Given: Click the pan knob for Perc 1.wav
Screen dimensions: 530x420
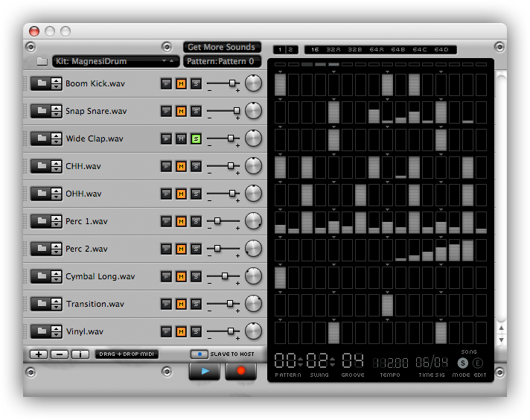Looking at the screenshot, I should (254, 221).
